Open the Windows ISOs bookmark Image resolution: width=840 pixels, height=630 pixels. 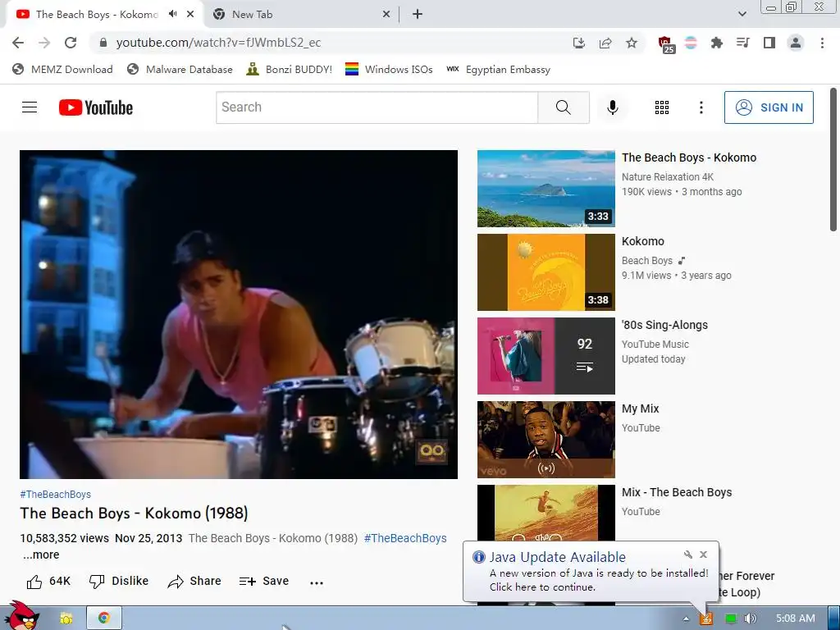(389, 69)
